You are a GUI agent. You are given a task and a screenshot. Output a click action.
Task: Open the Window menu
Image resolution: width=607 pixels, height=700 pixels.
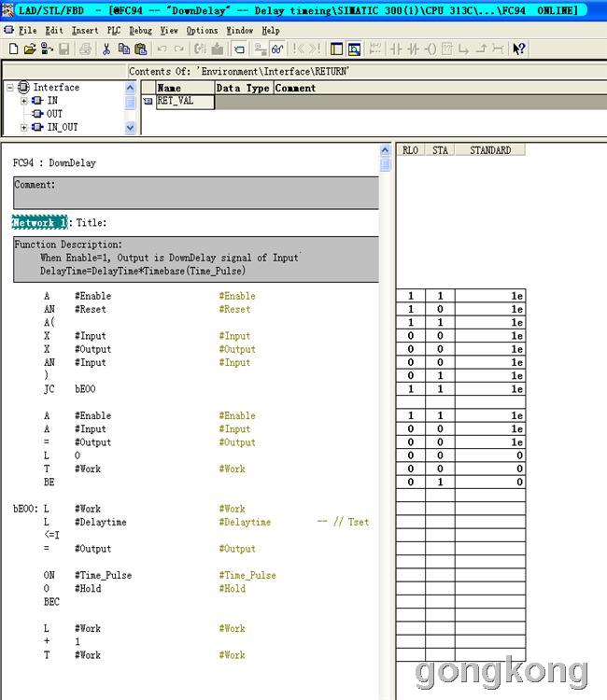click(x=239, y=31)
